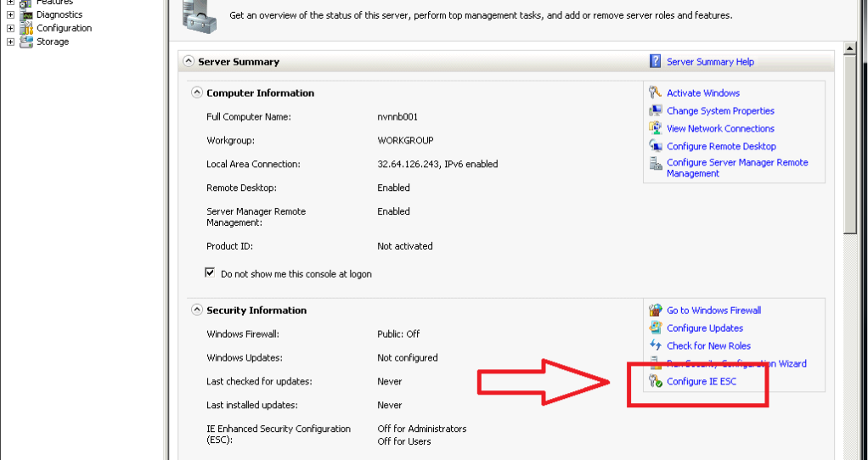The width and height of the screenshot is (868, 460).
Task: Click the Go to Windows Firewall icon
Action: [x=655, y=311]
